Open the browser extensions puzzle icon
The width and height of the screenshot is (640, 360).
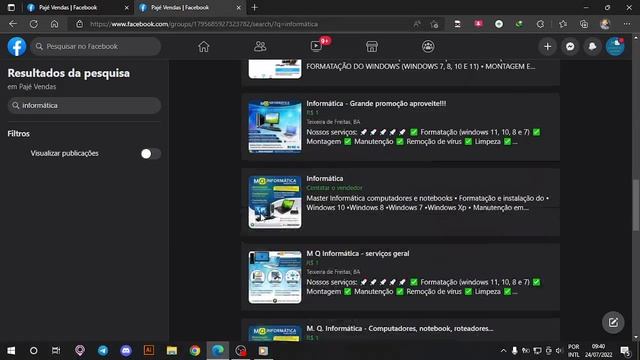click(540, 24)
